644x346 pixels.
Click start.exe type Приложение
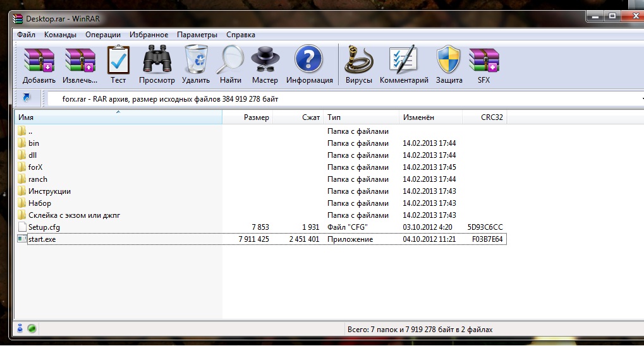pyautogui.click(x=350, y=239)
